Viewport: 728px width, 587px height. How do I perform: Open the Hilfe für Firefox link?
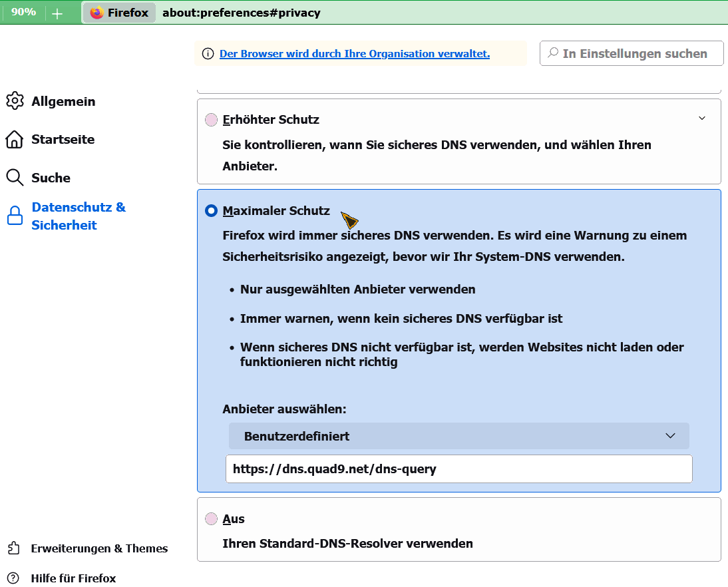73,578
